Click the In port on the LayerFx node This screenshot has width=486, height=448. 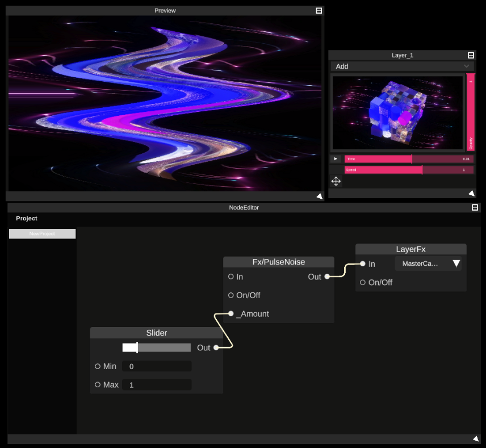[x=362, y=263]
